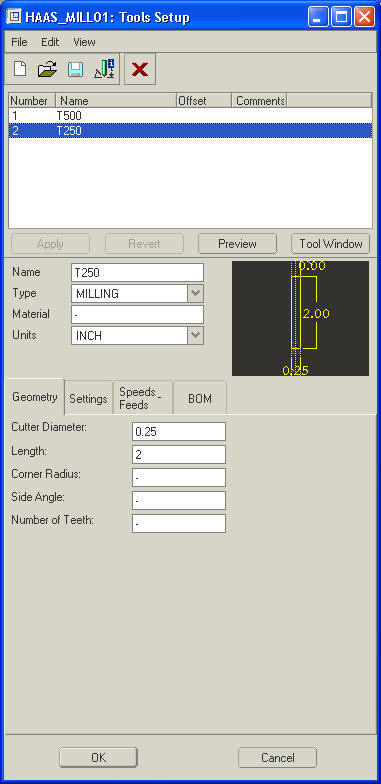Click the tool preview thumbnail image
Screen dimensions: 381x784
(x=300, y=318)
